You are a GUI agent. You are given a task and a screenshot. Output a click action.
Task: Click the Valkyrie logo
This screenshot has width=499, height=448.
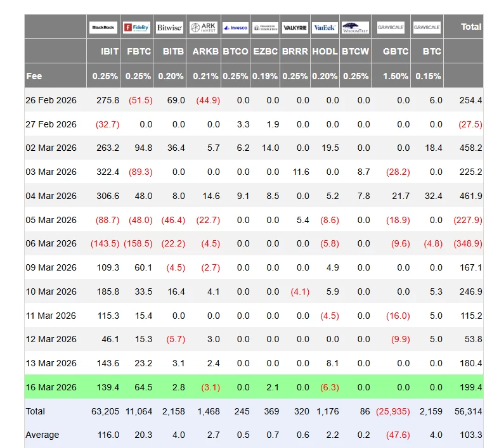pyautogui.click(x=295, y=27)
